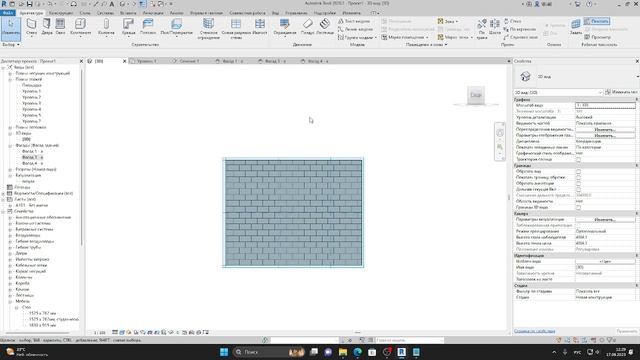Select the Curtain System (Стеновое ограждение) tool
Screen dimensions: 640x360
(208, 29)
